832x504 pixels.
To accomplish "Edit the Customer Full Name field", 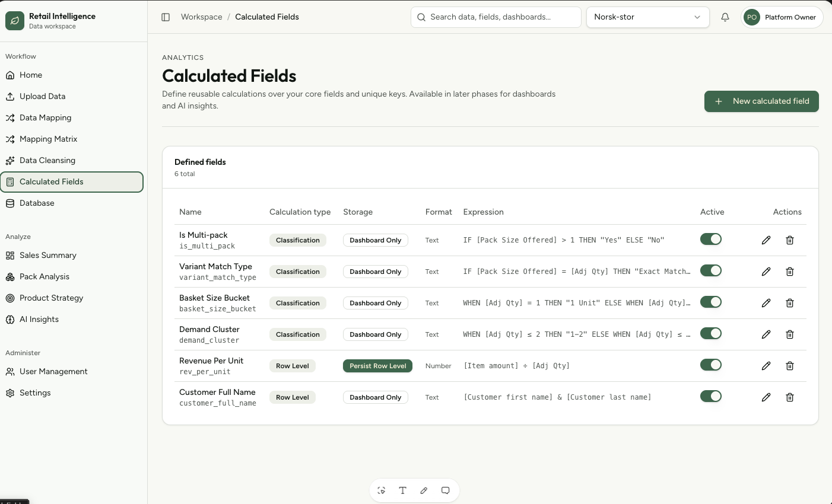I will tap(766, 397).
